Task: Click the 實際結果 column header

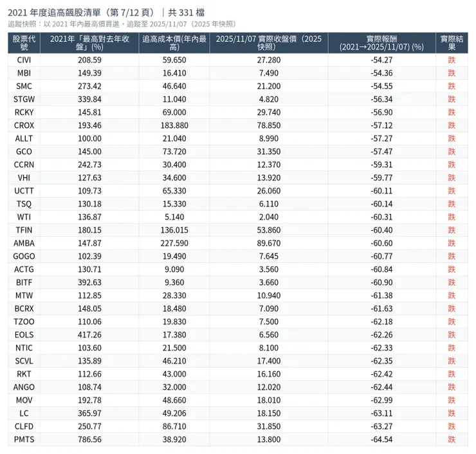Action: click(452, 43)
